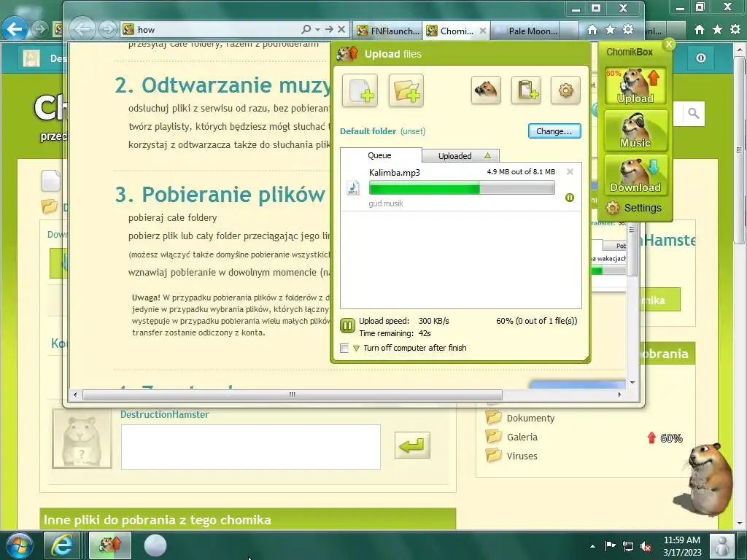Pause the Kalimba.mp3 upload item
This screenshot has height=560, width=747.
569,197
